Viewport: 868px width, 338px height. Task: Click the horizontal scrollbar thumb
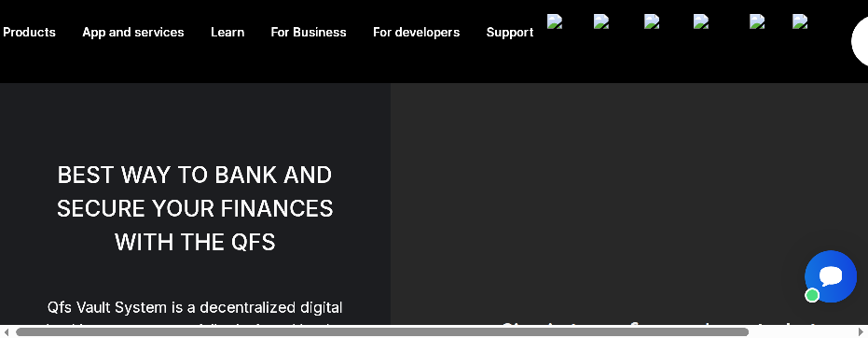(x=382, y=331)
